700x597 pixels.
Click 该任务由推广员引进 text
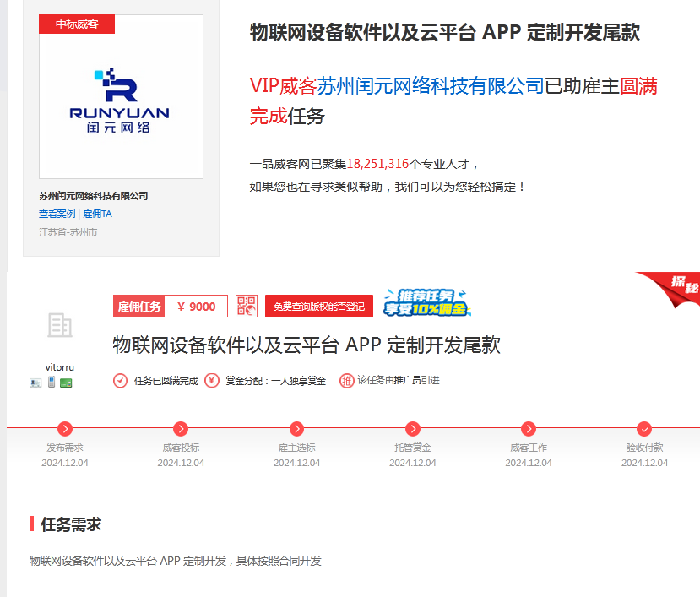399,380
